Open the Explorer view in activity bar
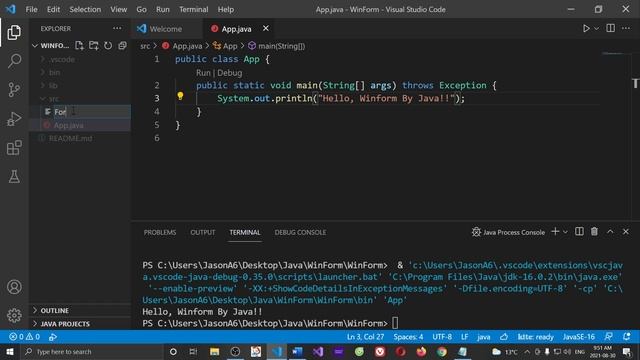640x360 pixels. coord(14,33)
